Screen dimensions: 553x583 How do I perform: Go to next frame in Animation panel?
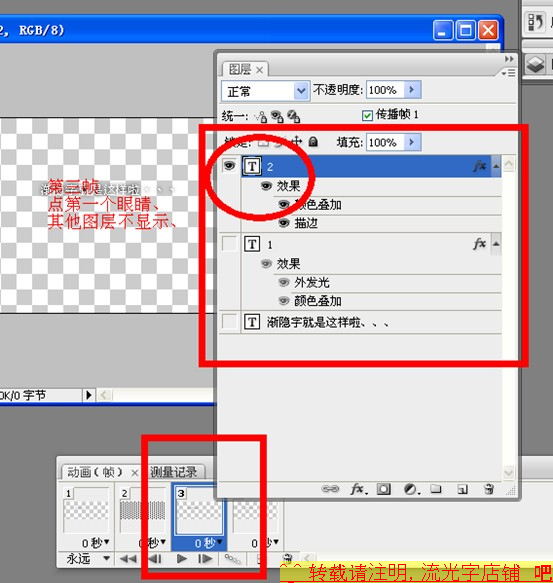click(205, 558)
